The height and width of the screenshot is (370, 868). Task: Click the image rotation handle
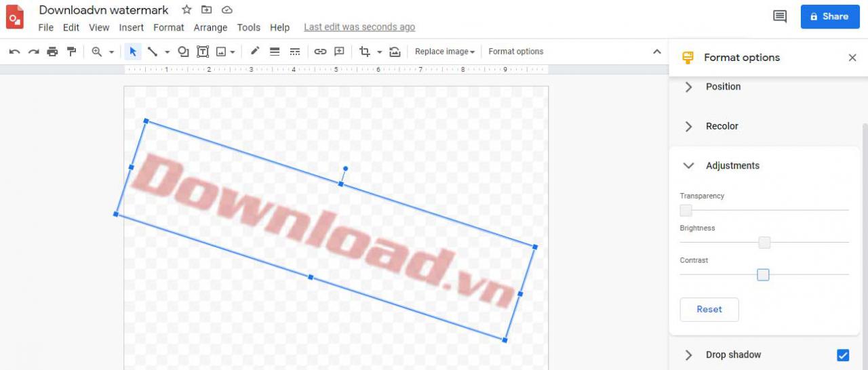click(x=346, y=169)
